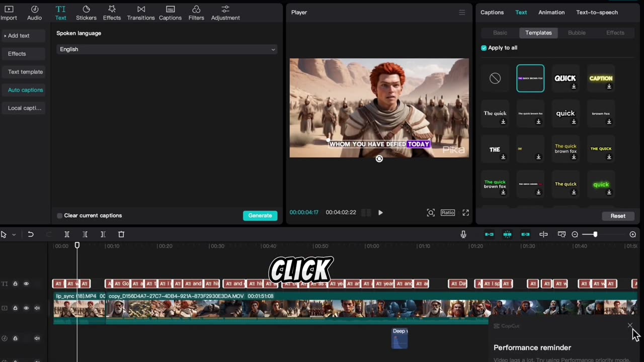This screenshot has height=362, width=644.
Task: Expand the Add text section
Action: tap(23, 36)
